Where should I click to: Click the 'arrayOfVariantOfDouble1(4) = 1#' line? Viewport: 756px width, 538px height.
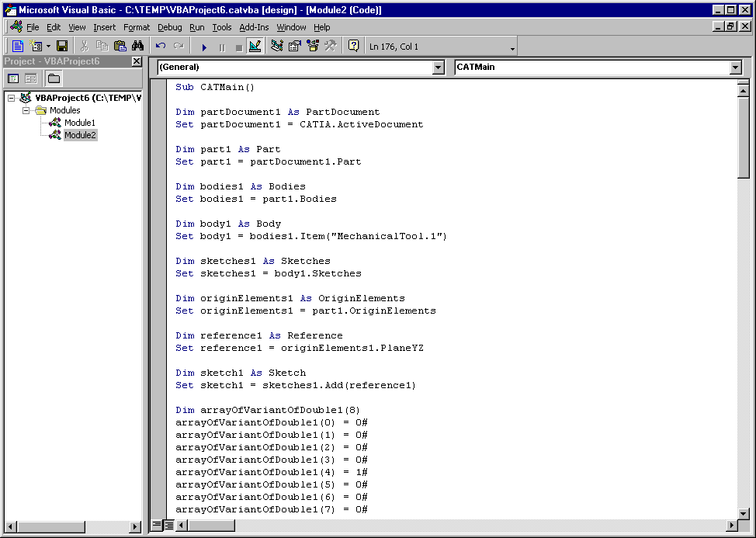tap(272, 473)
